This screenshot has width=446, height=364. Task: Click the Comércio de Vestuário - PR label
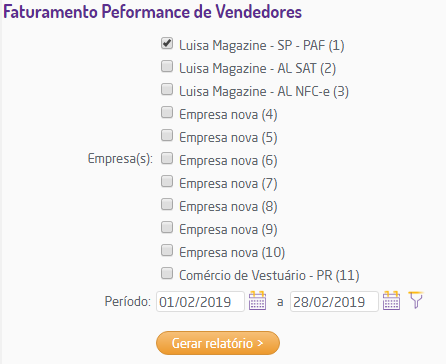pos(269,276)
